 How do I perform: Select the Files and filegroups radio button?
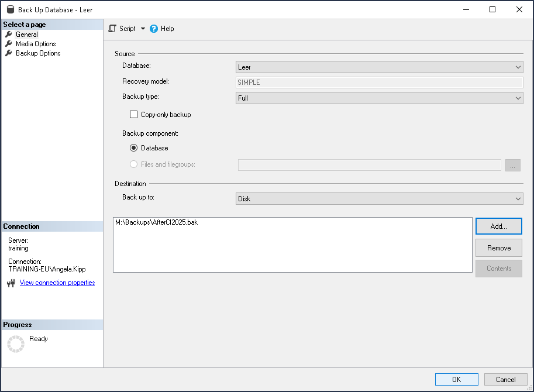coord(134,164)
